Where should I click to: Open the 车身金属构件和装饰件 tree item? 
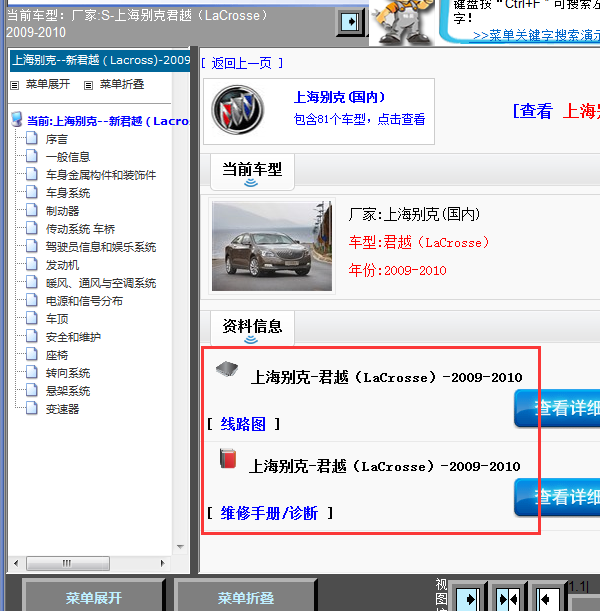[x=101, y=175]
